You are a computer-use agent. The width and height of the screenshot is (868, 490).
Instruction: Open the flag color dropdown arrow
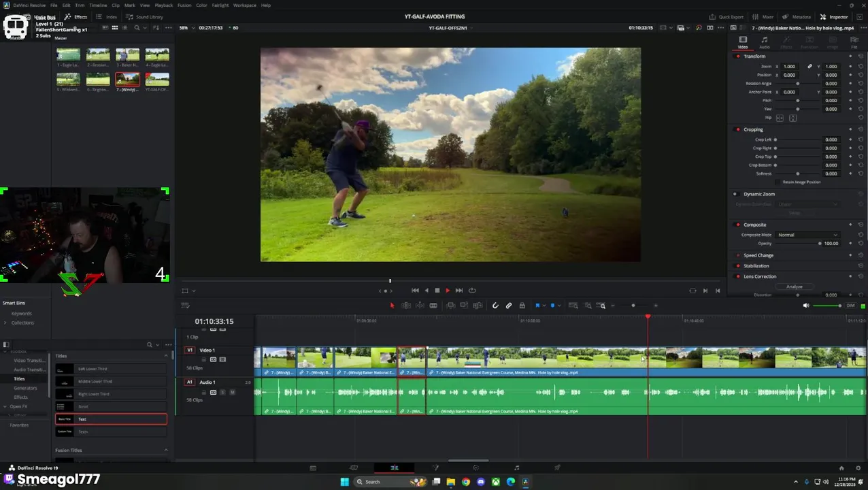coord(544,306)
